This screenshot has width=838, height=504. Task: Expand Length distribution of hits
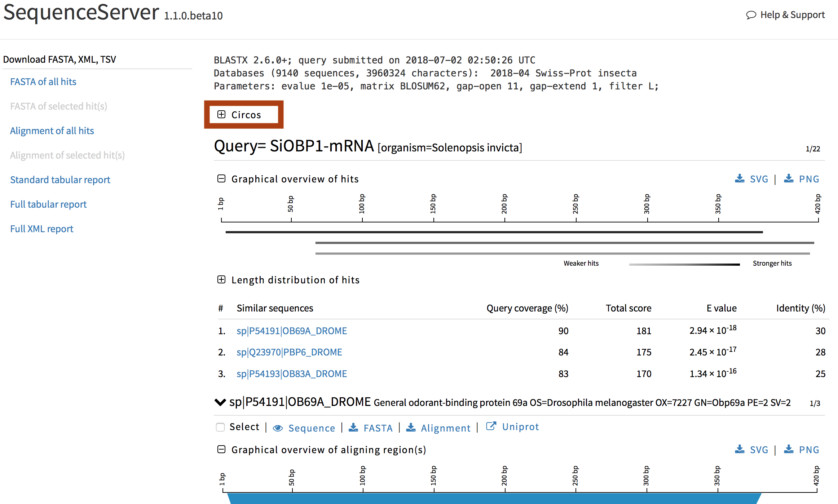pyautogui.click(x=221, y=279)
